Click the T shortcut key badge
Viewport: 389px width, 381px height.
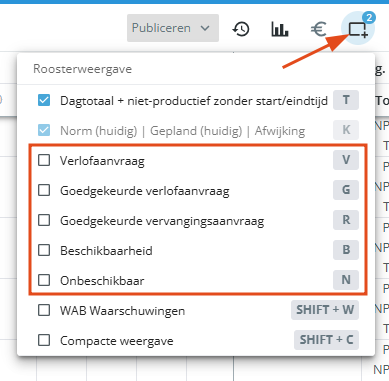pyautogui.click(x=346, y=100)
